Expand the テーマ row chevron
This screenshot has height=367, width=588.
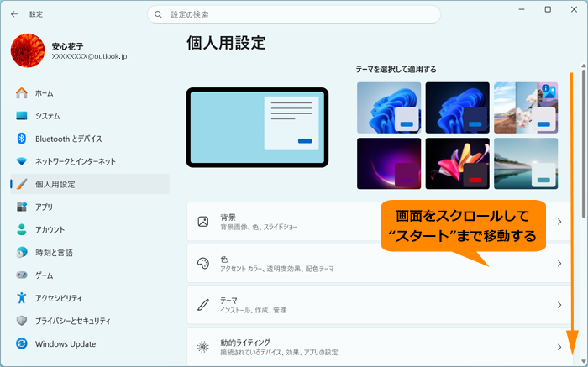click(559, 305)
